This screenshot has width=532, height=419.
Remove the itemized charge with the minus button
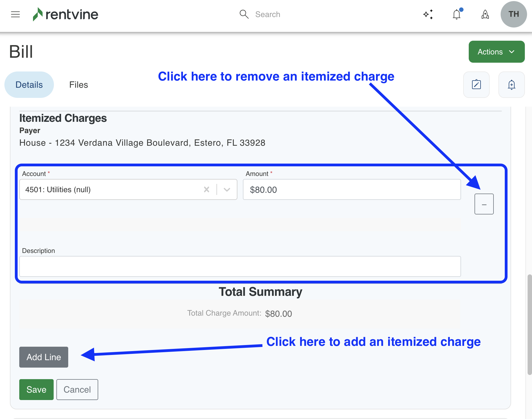click(484, 204)
